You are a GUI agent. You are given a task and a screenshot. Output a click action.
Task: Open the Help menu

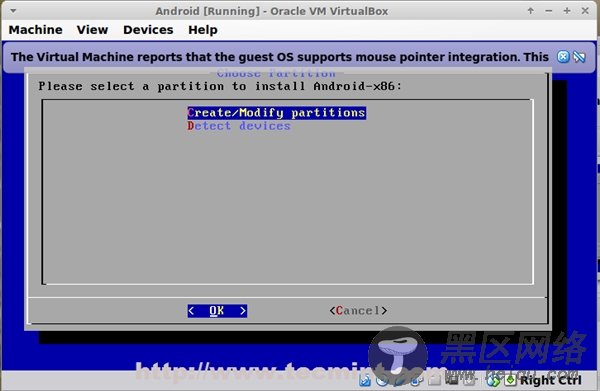pos(203,30)
